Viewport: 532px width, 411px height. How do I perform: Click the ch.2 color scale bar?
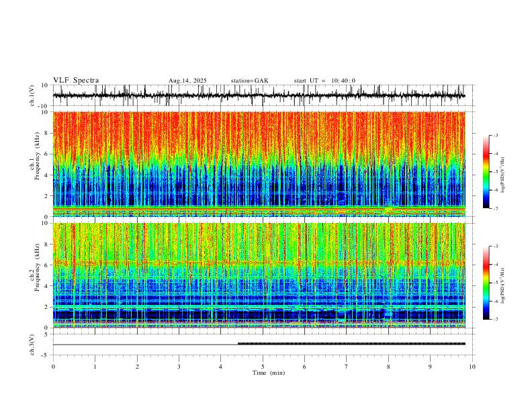pyautogui.click(x=486, y=283)
